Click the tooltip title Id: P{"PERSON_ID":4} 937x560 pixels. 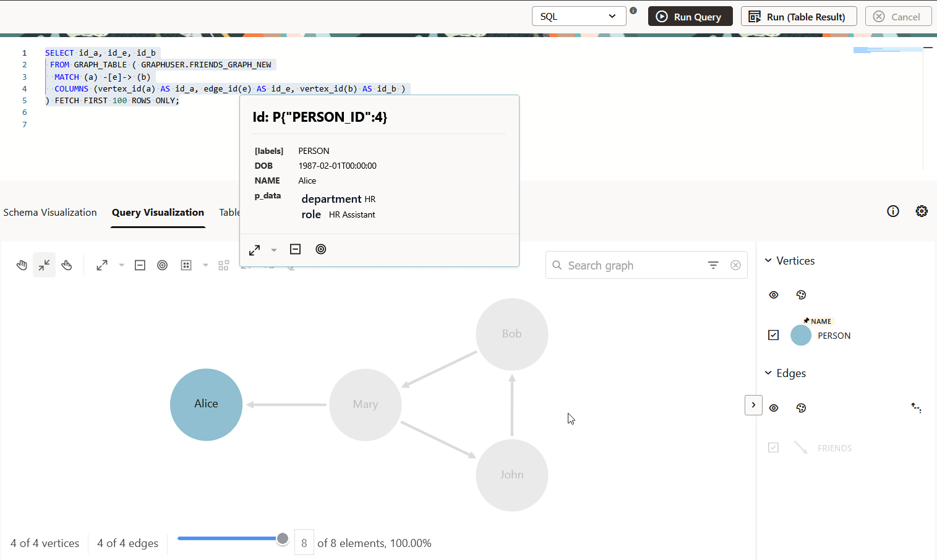320,117
